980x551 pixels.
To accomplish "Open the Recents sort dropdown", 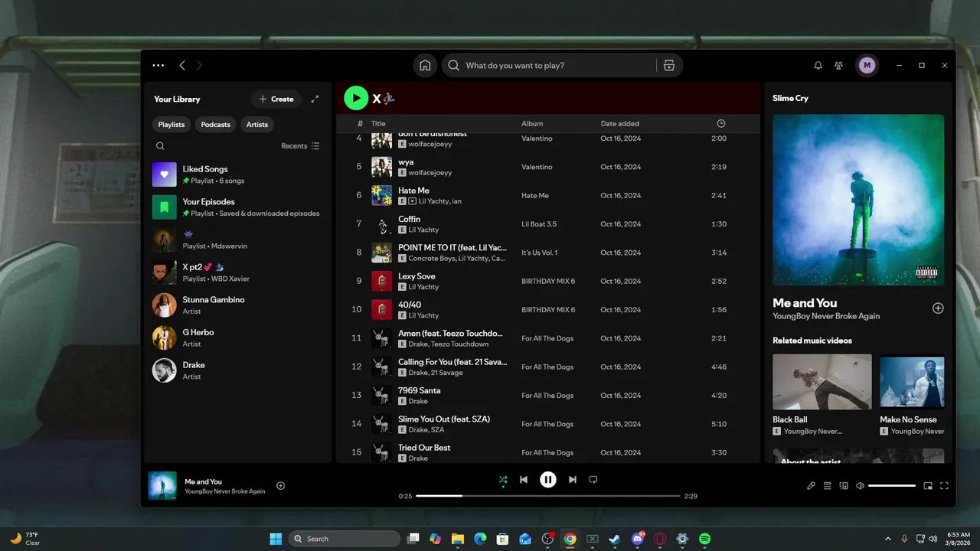I will [300, 146].
